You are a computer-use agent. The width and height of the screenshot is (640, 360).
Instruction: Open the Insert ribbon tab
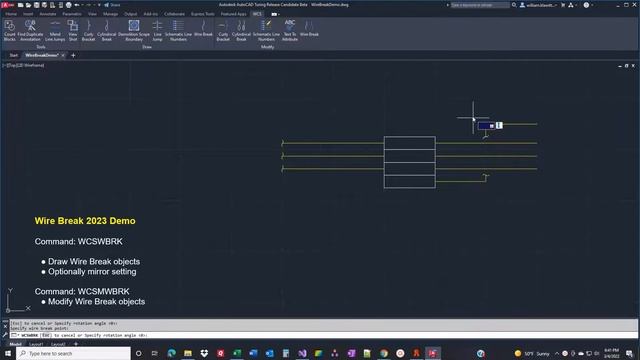[28, 14]
